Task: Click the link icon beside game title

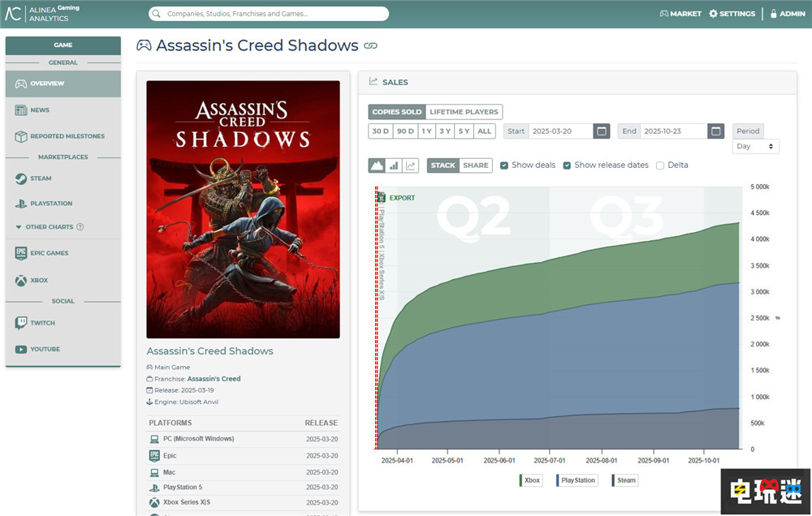Action: (x=371, y=46)
